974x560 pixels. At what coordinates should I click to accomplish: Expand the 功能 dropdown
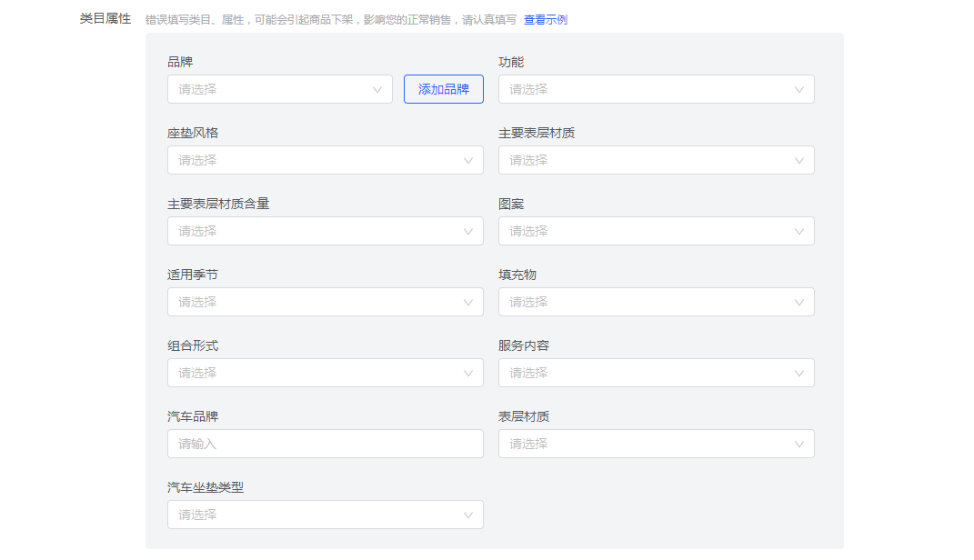click(x=646, y=89)
